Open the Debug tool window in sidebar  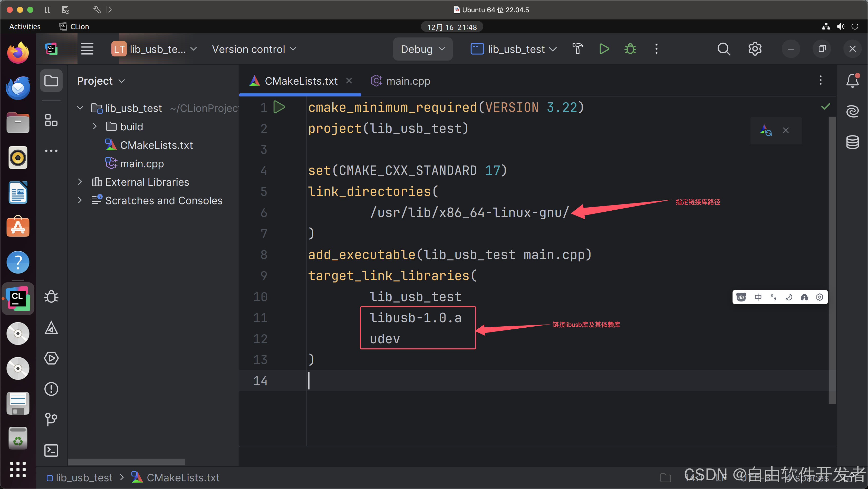51,297
